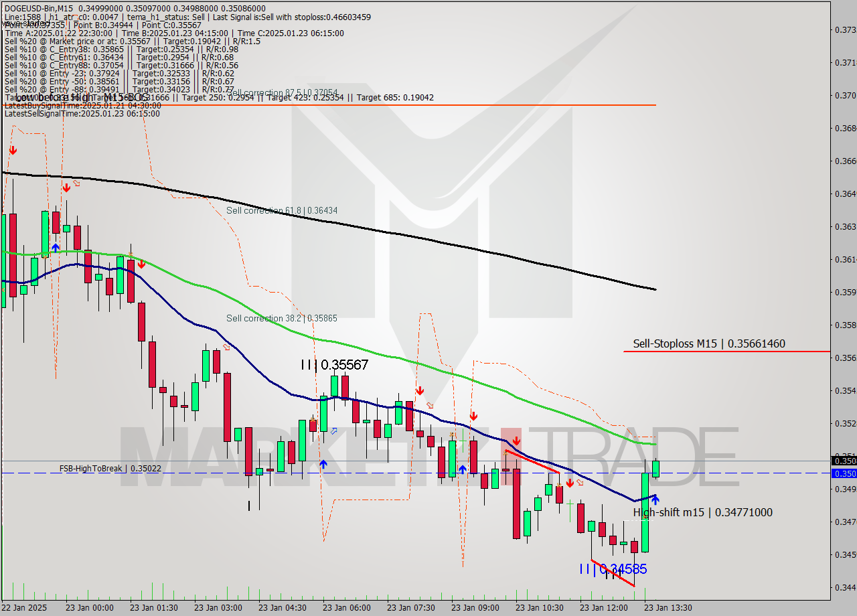Select the 'I I | 0.35567' swing high label
857x616 pixels.
[334, 365]
